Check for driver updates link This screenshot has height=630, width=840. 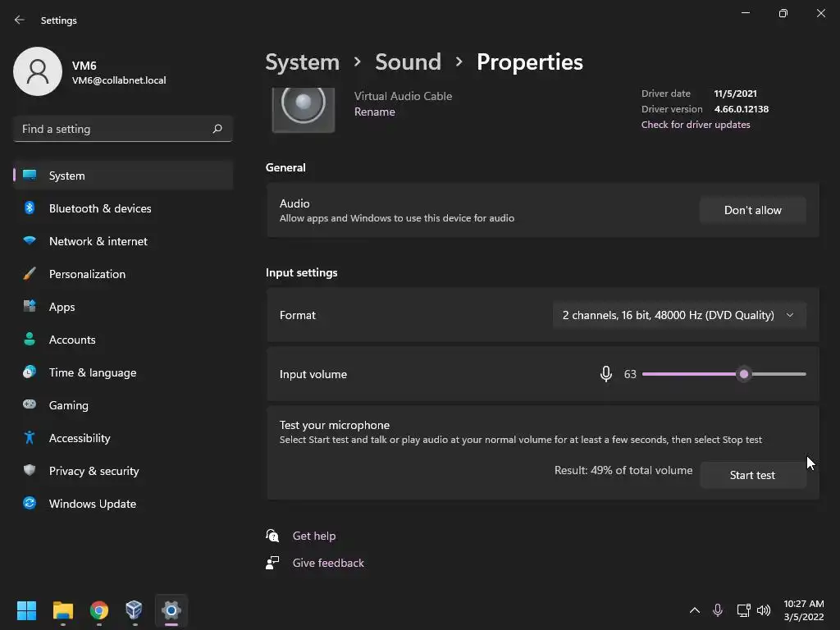[696, 125]
